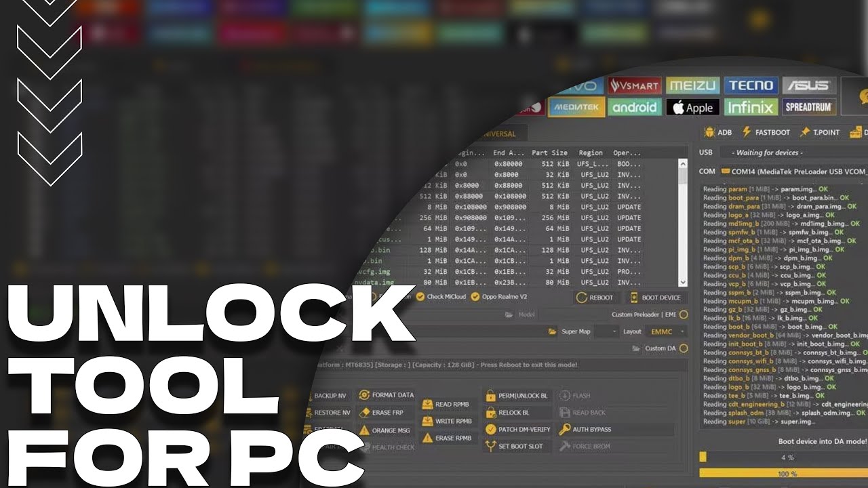
Task: Open the Super Map dropdown
Action: point(607,331)
